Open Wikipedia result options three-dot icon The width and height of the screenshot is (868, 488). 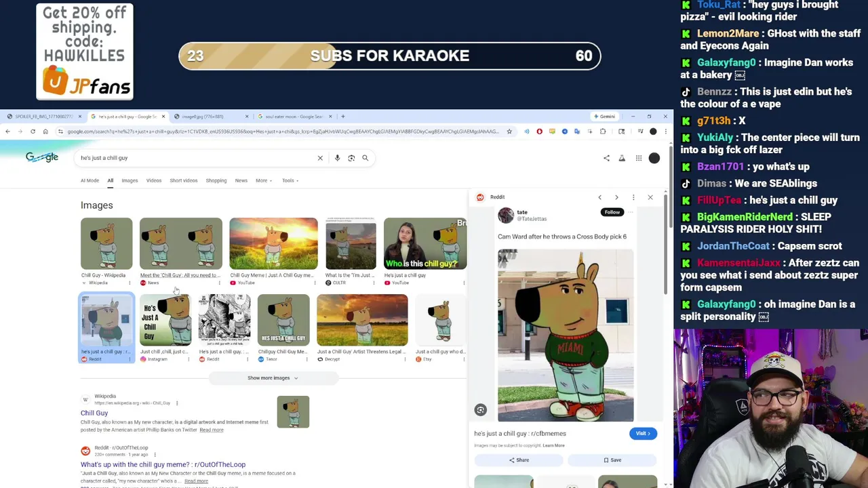coord(177,403)
